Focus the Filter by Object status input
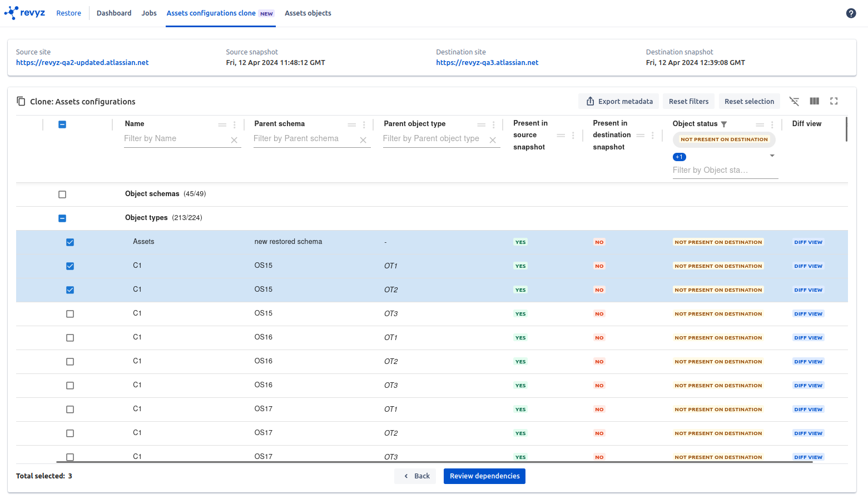This screenshot has height=504, width=868. pyautogui.click(x=725, y=171)
